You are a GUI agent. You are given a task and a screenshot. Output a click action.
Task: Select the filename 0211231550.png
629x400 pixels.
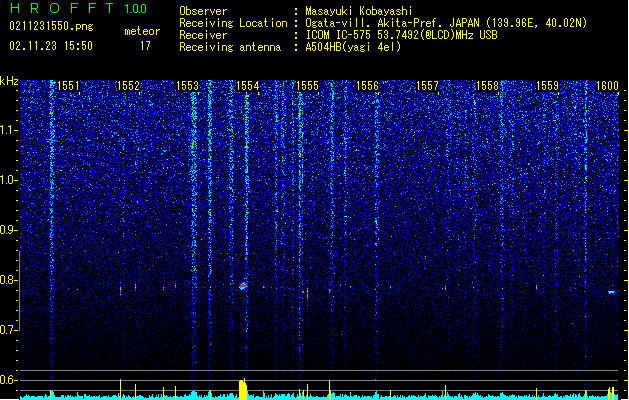[x=51, y=26]
